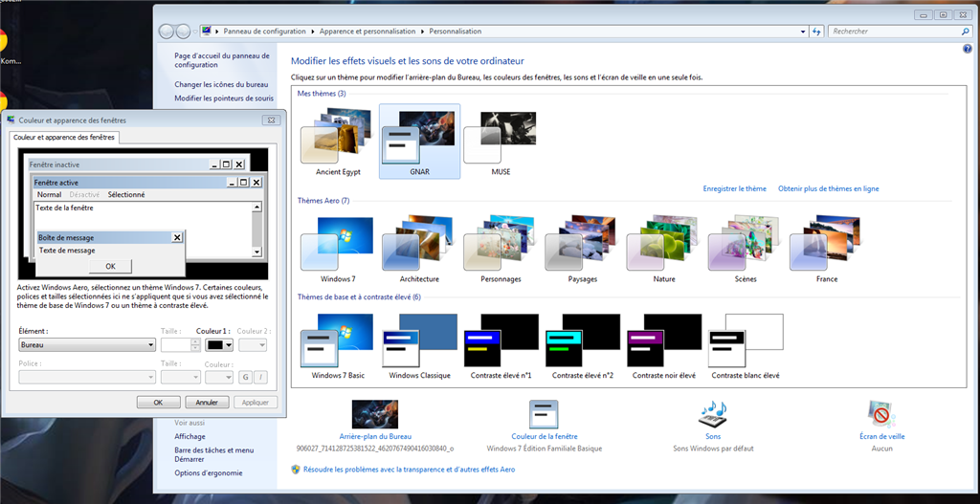Click Panneau de configuration breadcrumb

pos(264,32)
